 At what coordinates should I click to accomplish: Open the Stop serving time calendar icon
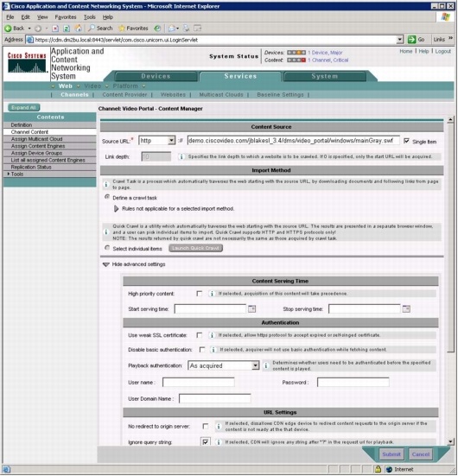[x=406, y=308]
